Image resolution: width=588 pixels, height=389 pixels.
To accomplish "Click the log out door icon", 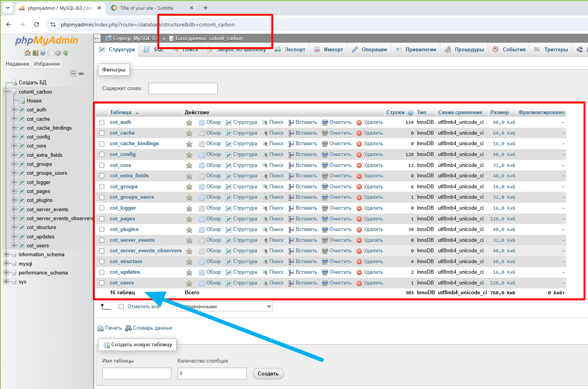I will 35,53.
